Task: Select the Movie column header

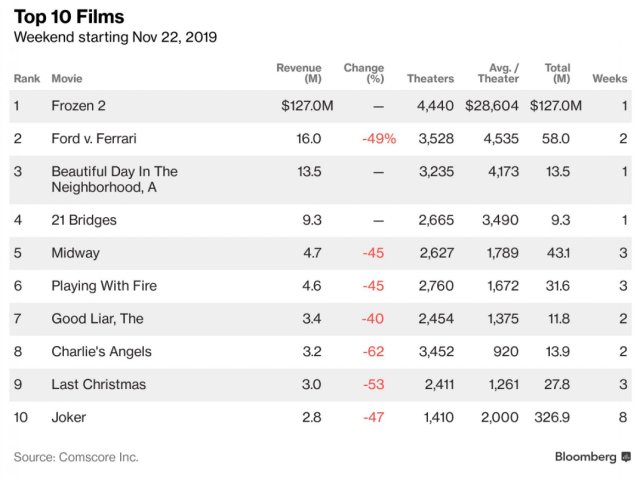Action: pos(69,78)
